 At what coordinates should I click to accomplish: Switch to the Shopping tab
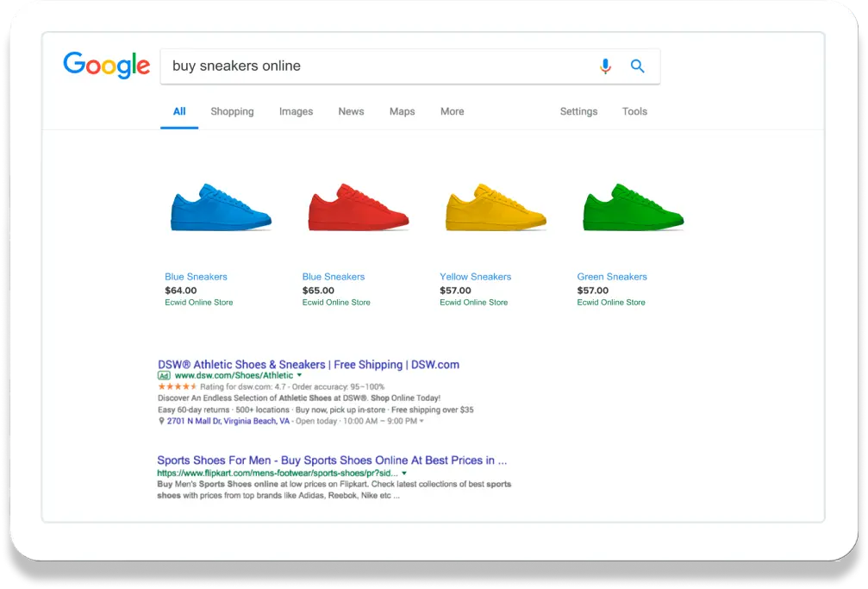coord(232,111)
